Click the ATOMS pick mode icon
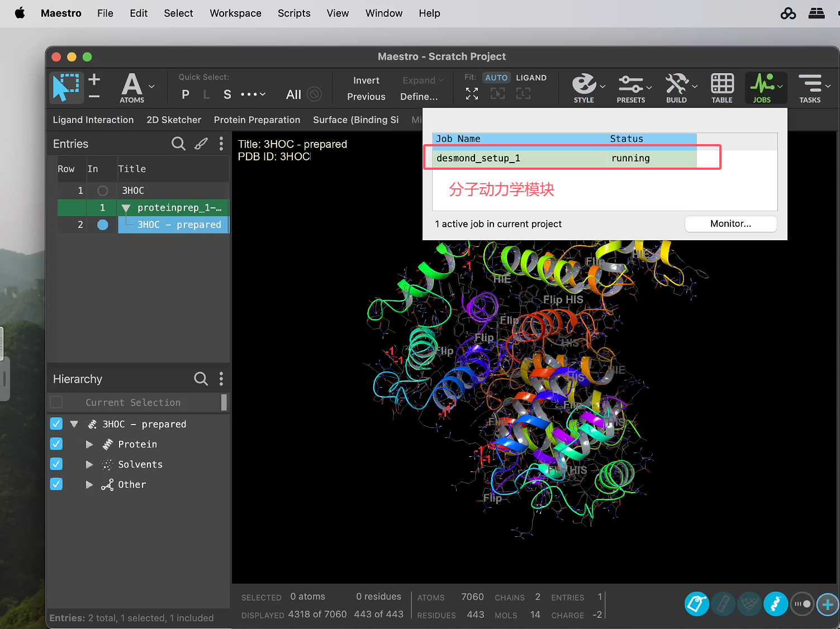 (132, 88)
